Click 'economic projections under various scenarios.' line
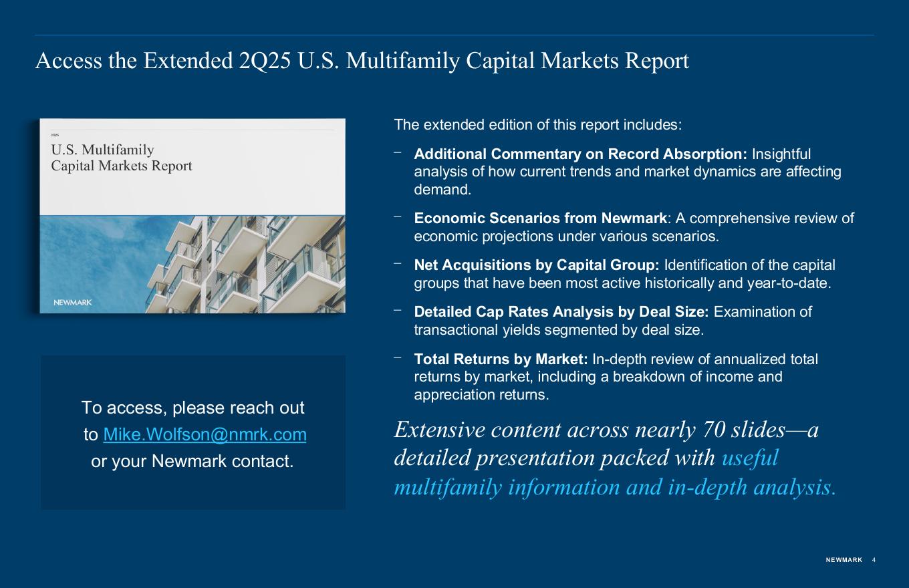Viewport: 909px width, 588px height. click(566, 237)
